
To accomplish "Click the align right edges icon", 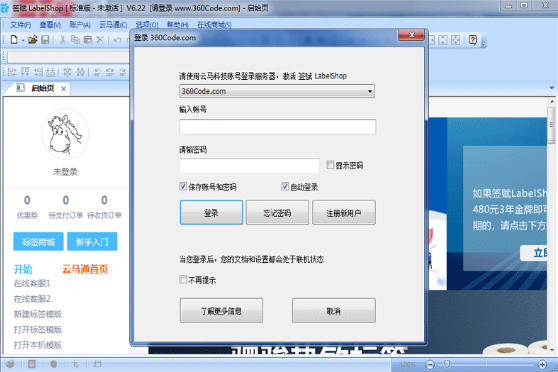I will [38, 72].
